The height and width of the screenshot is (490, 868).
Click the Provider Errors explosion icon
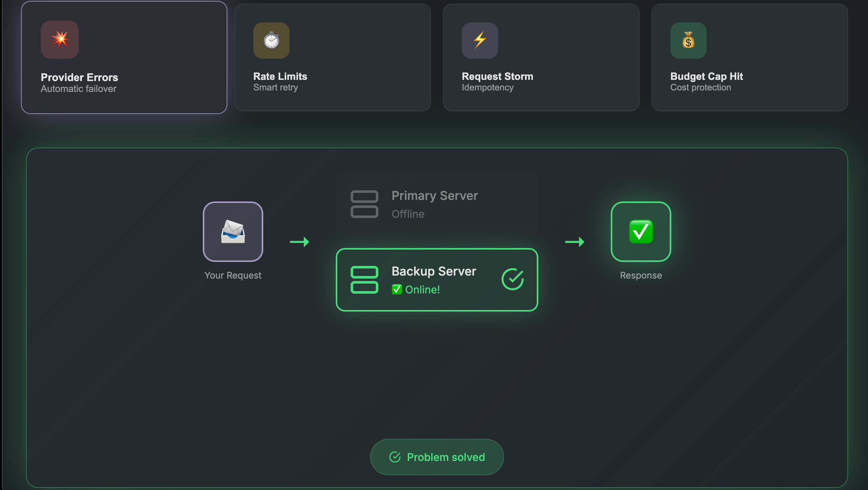[x=60, y=39]
